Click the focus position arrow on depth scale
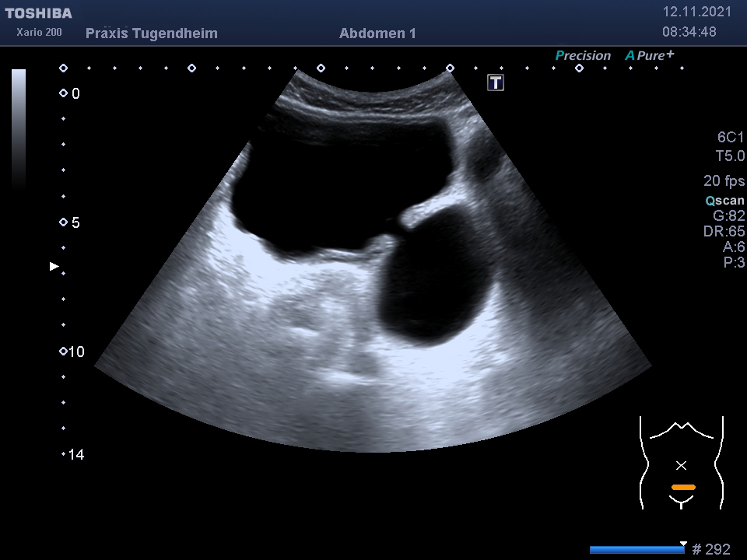 (x=54, y=266)
